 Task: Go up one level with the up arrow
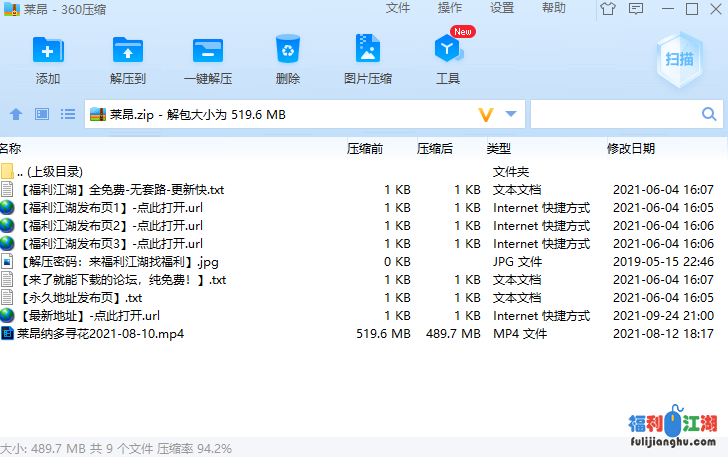point(16,114)
